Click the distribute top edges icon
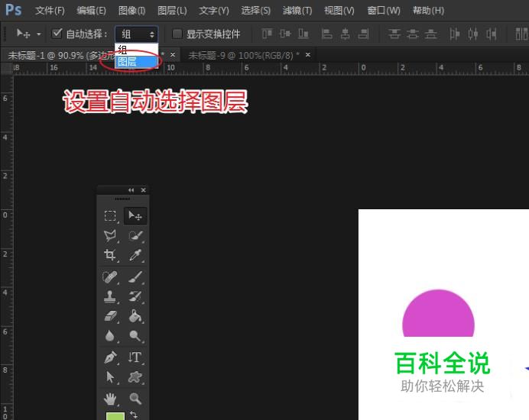Viewport: 529px width, 420px height. tap(394, 34)
